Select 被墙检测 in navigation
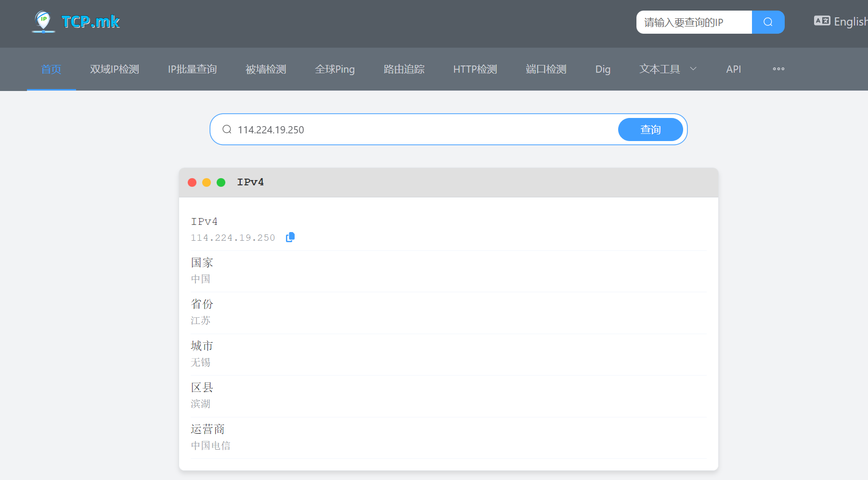 click(x=266, y=69)
